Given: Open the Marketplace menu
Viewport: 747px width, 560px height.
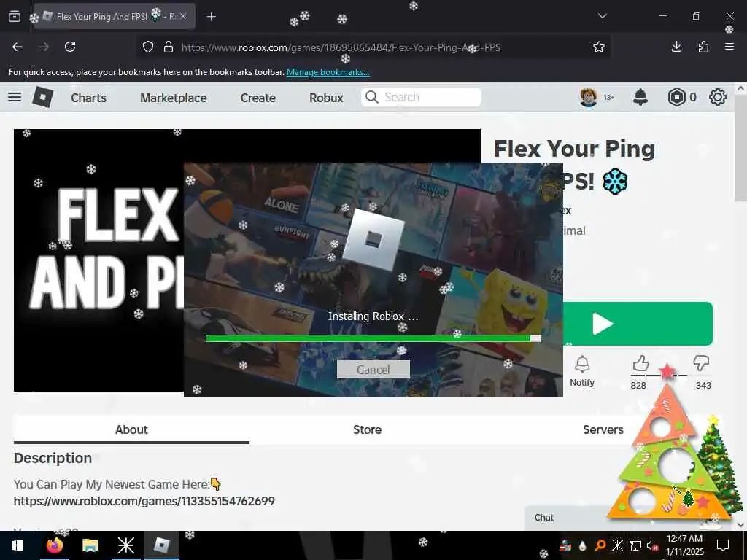Looking at the screenshot, I should coord(174,98).
